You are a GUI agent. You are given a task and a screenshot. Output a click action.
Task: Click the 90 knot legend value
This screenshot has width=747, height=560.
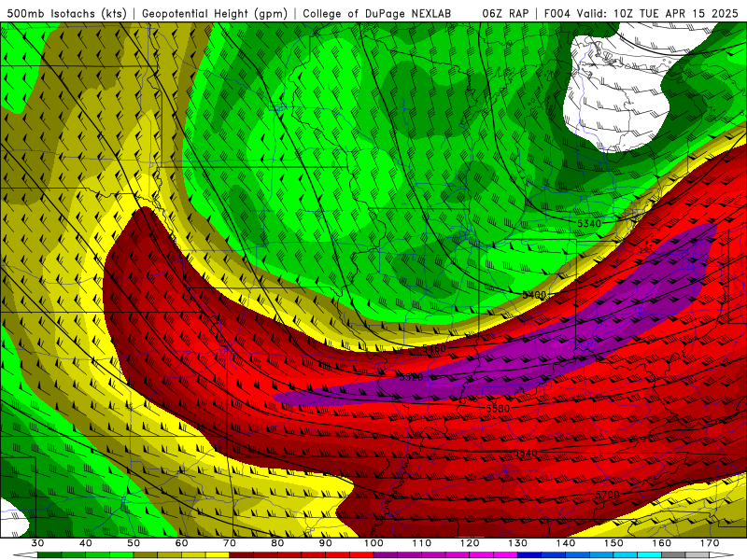tap(326, 543)
